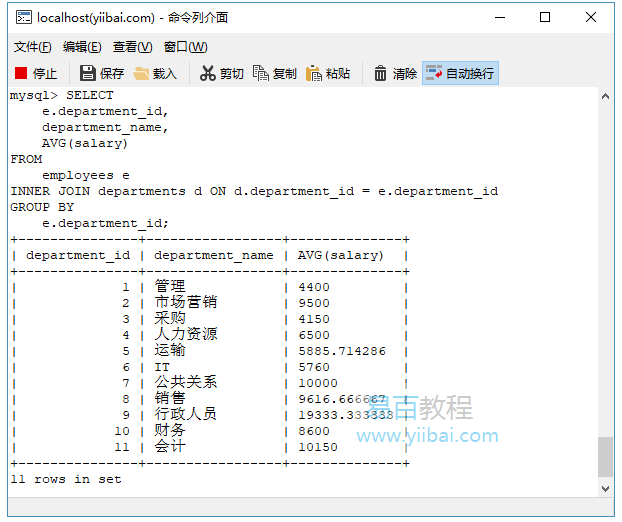Click the '11 rows in set' output line

(x=66, y=479)
